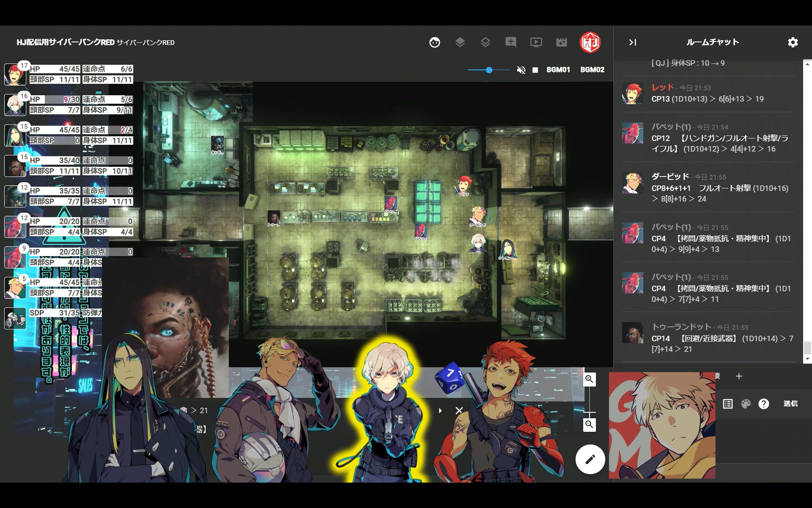This screenshot has width=812, height=508.
Task: Adjust the BGM volume slider
Action: point(489,70)
